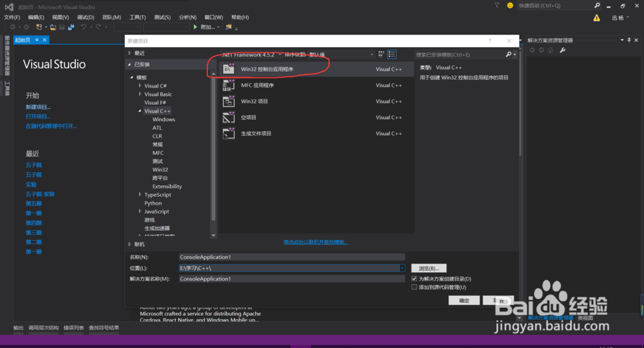The height and width of the screenshot is (348, 644).
Task: Switch templates to list view
Action: [x=392, y=54]
